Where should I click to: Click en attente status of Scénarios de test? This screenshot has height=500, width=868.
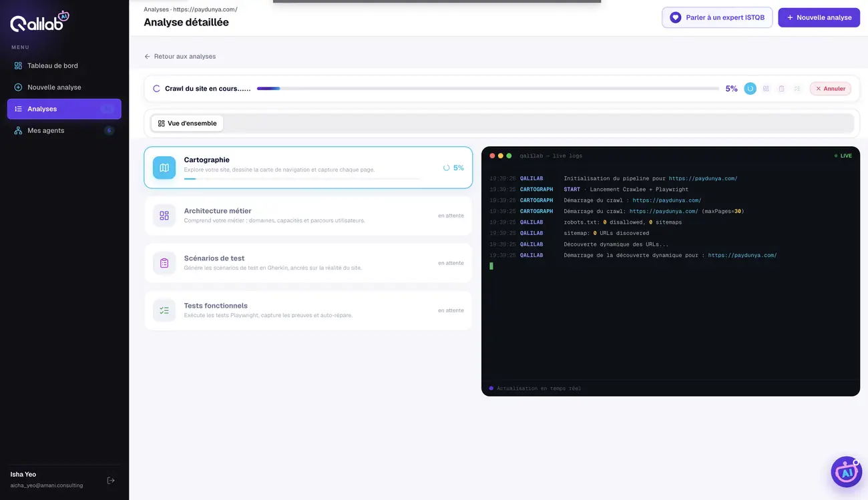coord(451,263)
